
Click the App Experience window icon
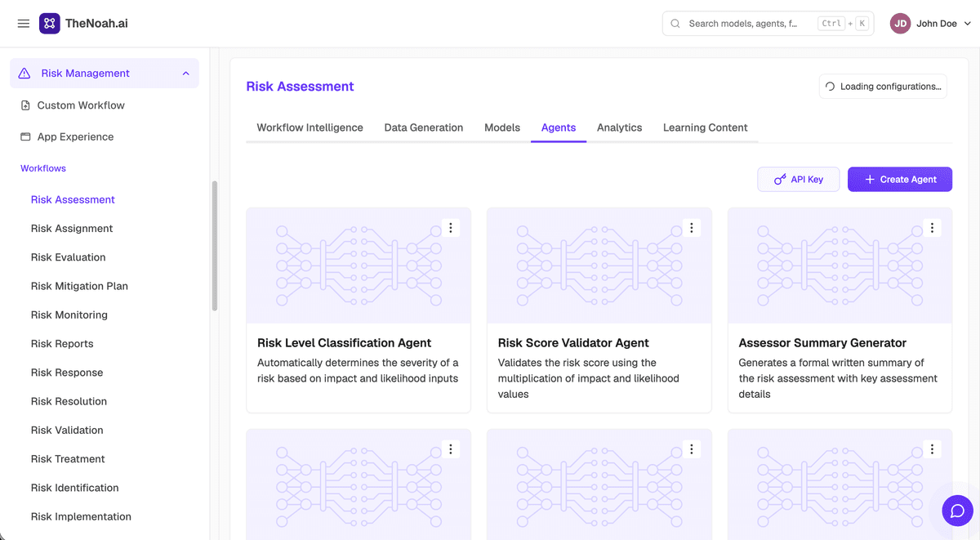[25, 137]
